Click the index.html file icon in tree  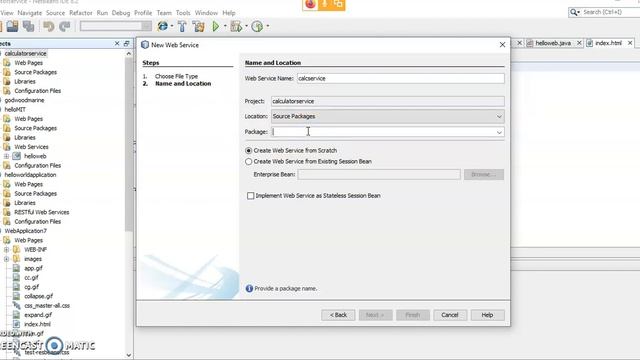(x=16, y=324)
